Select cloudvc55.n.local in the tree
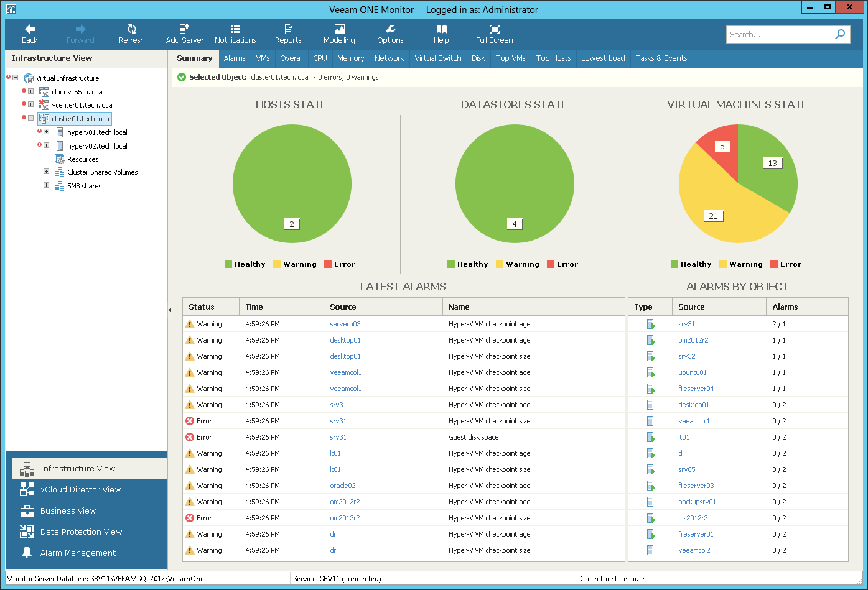 coord(78,92)
